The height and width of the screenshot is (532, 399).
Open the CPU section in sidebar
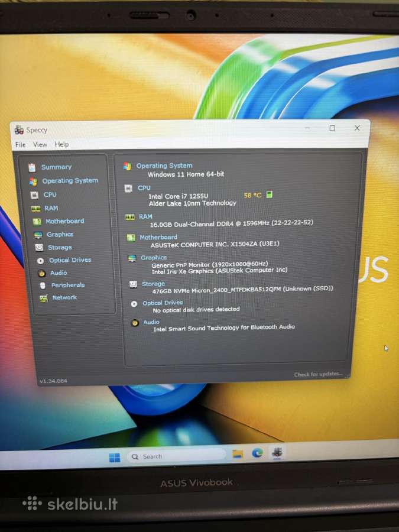(50, 194)
